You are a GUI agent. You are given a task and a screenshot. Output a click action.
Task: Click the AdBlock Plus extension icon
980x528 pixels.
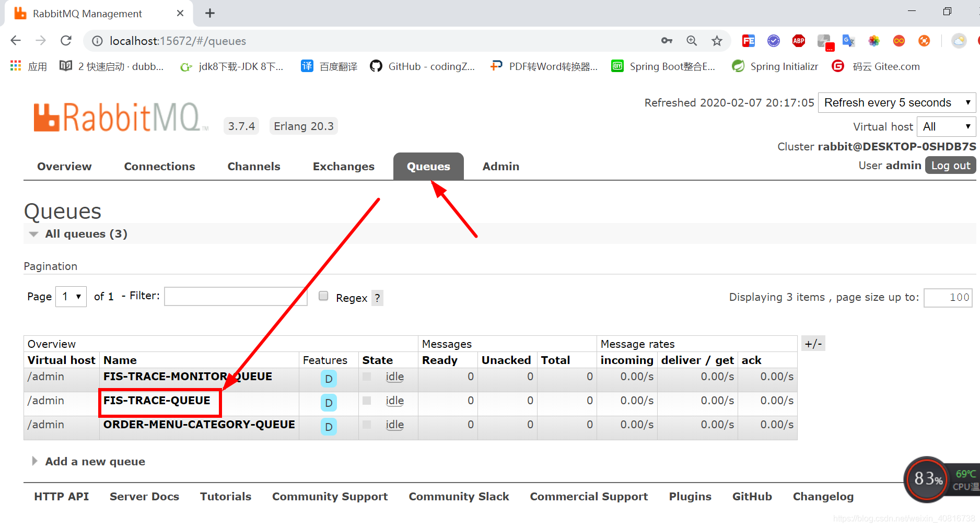799,41
